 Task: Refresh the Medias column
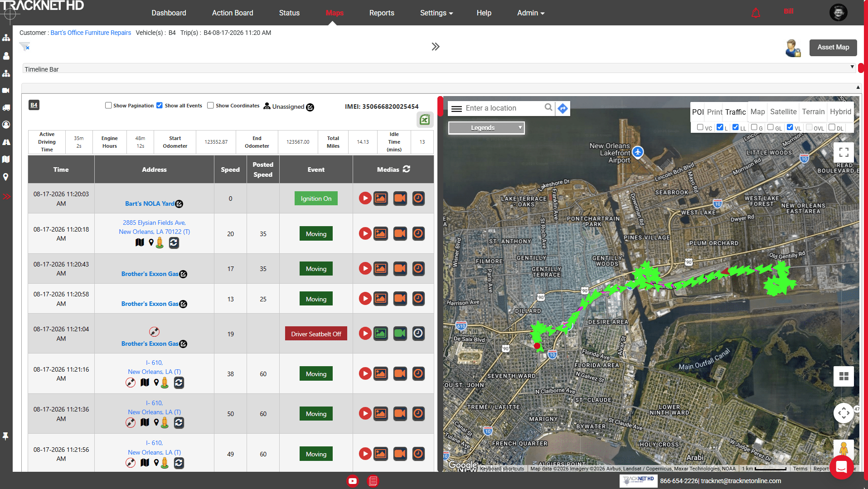[407, 169]
